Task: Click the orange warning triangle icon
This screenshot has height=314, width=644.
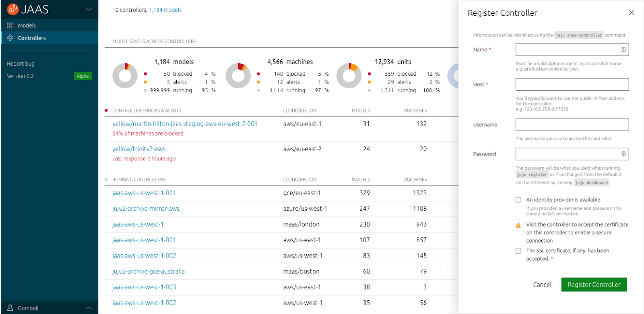Action: (x=518, y=225)
